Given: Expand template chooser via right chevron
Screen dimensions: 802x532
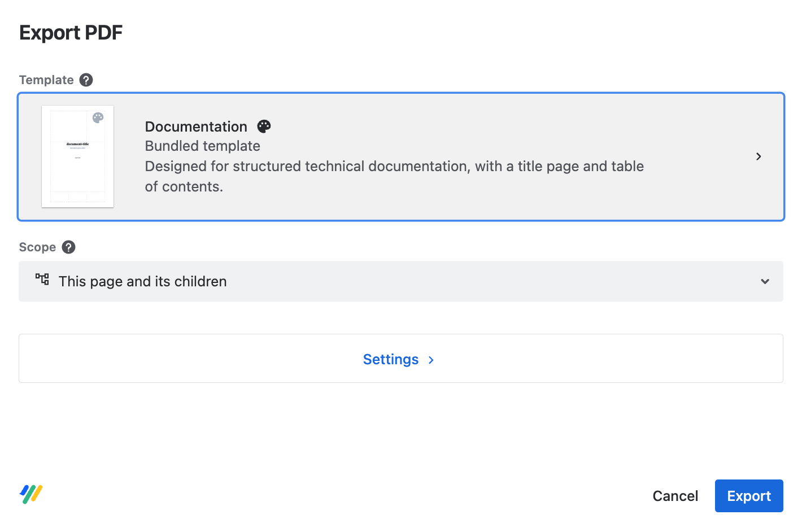Looking at the screenshot, I should (759, 156).
